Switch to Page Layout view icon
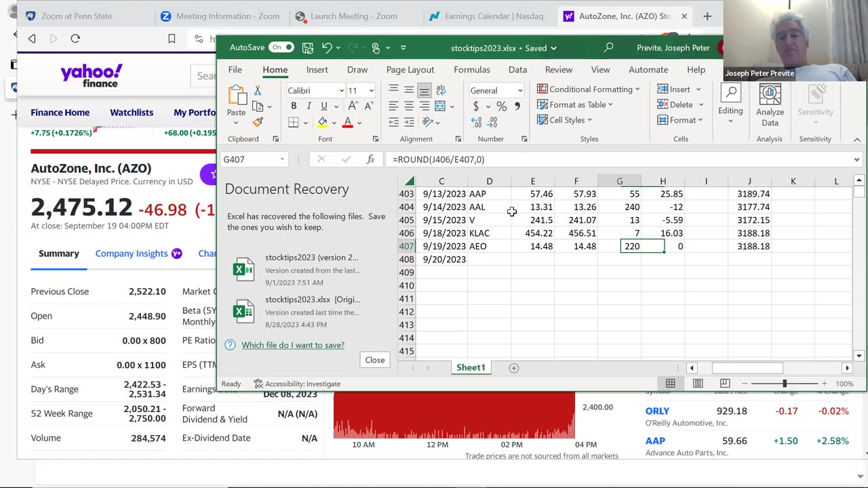The height and width of the screenshot is (488, 868). (x=698, y=384)
